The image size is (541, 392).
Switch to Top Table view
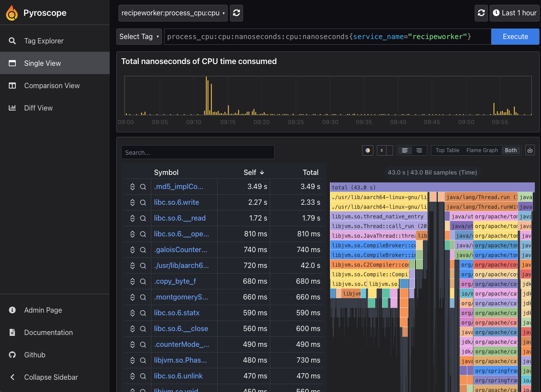pyautogui.click(x=447, y=150)
